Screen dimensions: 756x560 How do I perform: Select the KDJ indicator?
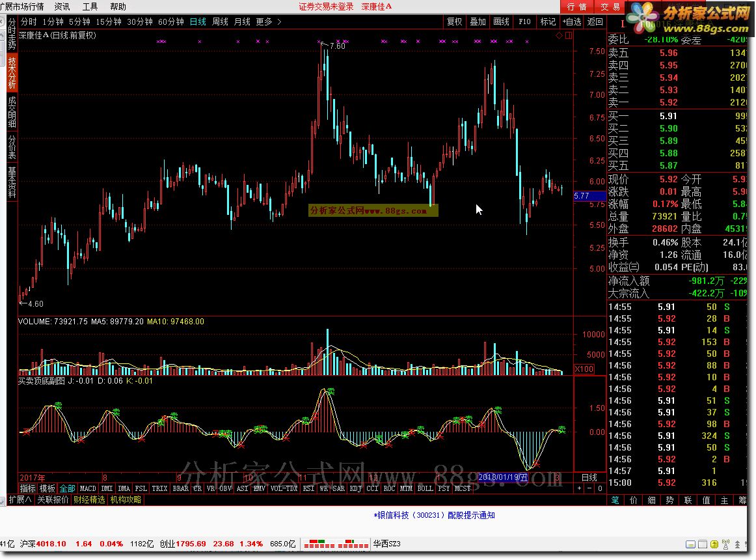pos(355,488)
